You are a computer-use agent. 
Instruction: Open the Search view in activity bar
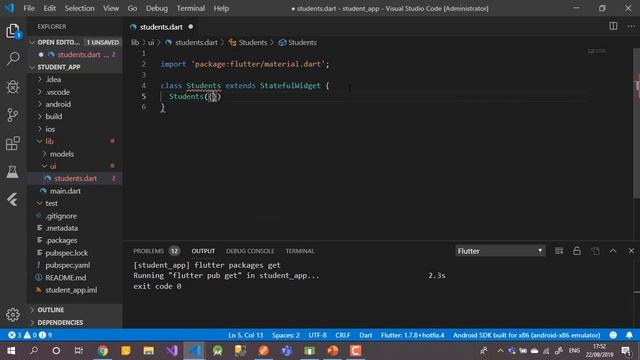pyautogui.click(x=13, y=58)
